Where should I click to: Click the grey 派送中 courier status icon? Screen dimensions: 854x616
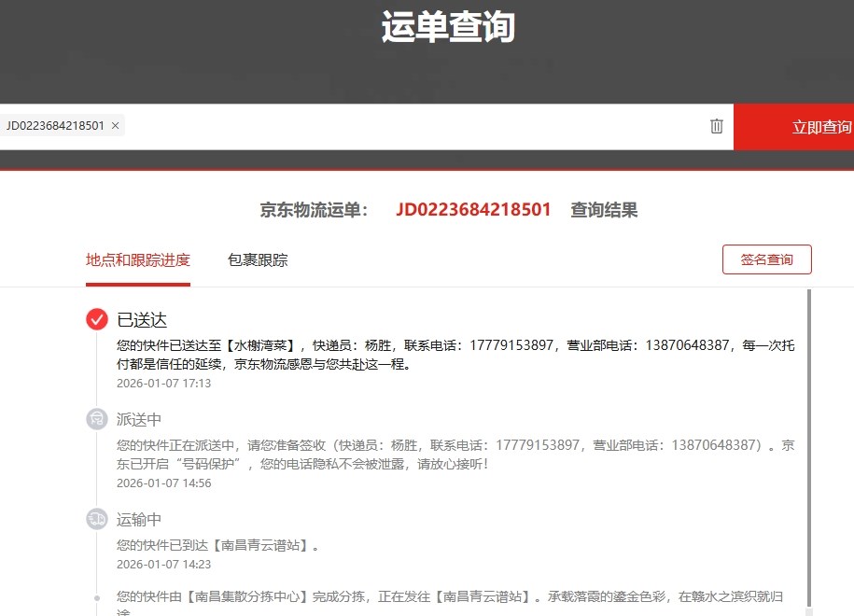pyautogui.click(x=97, y=419)
